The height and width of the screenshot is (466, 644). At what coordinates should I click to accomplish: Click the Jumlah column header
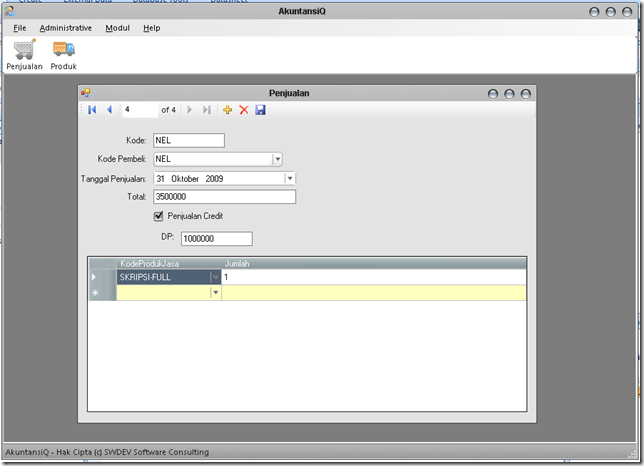tap(374, 264)
